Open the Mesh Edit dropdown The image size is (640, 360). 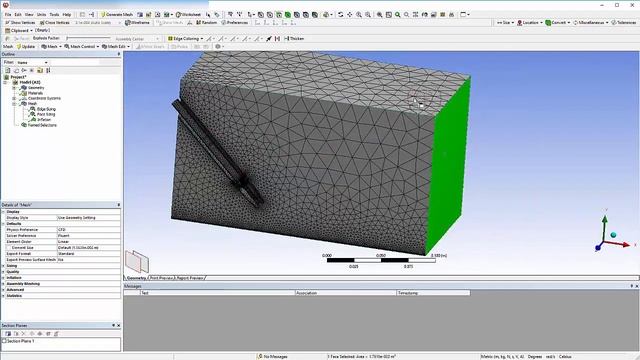pos(116,47)
